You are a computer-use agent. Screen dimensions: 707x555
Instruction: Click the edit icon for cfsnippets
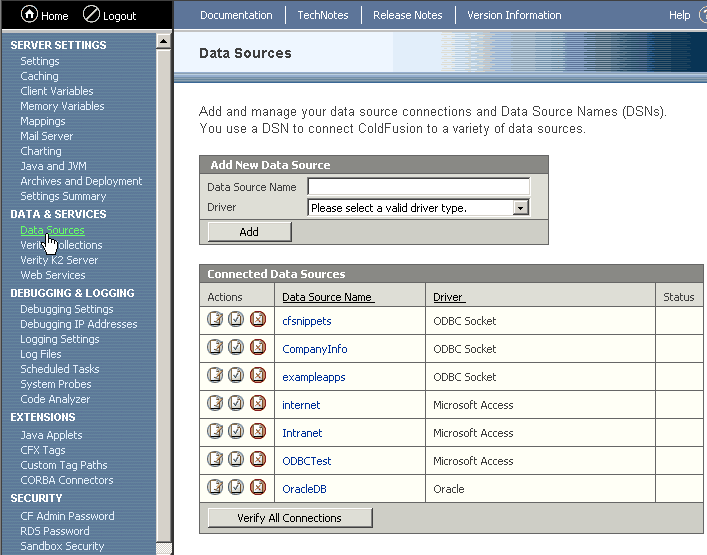(215, 320)
